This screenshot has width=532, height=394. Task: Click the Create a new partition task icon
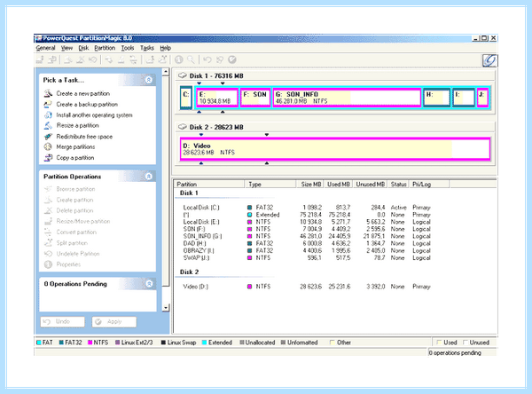[48, 93]
